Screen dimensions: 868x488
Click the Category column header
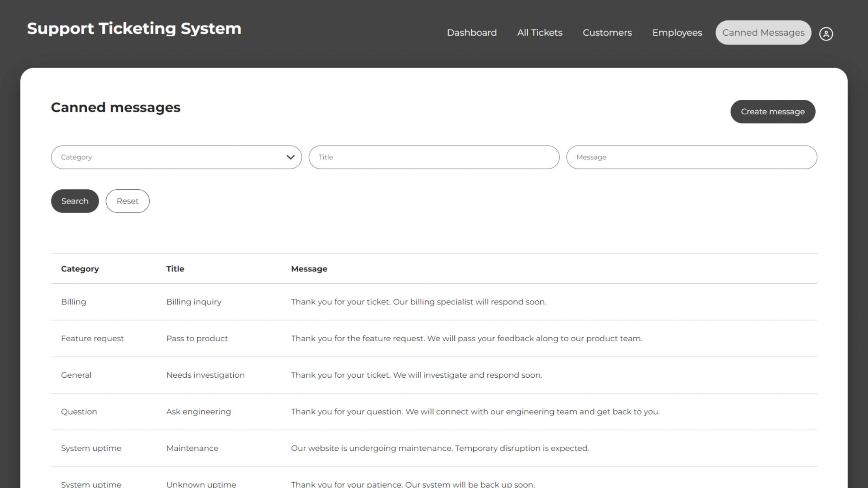(80, 269)
